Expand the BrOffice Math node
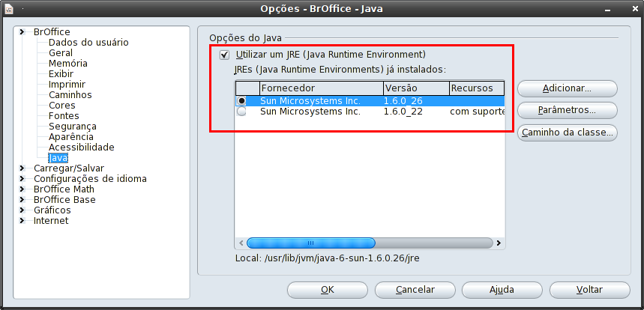The height and width of the screenshot is (310, 644). click(22, 189)
